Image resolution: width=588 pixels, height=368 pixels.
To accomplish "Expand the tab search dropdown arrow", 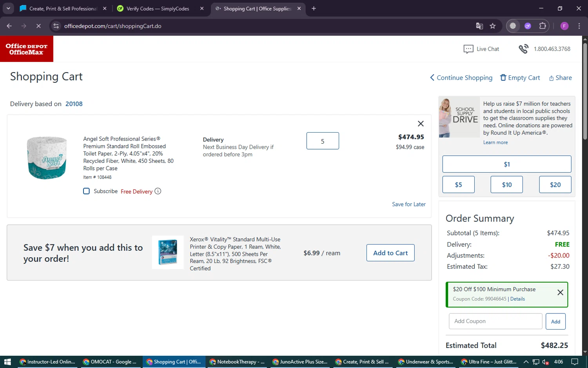I will 8,8.
